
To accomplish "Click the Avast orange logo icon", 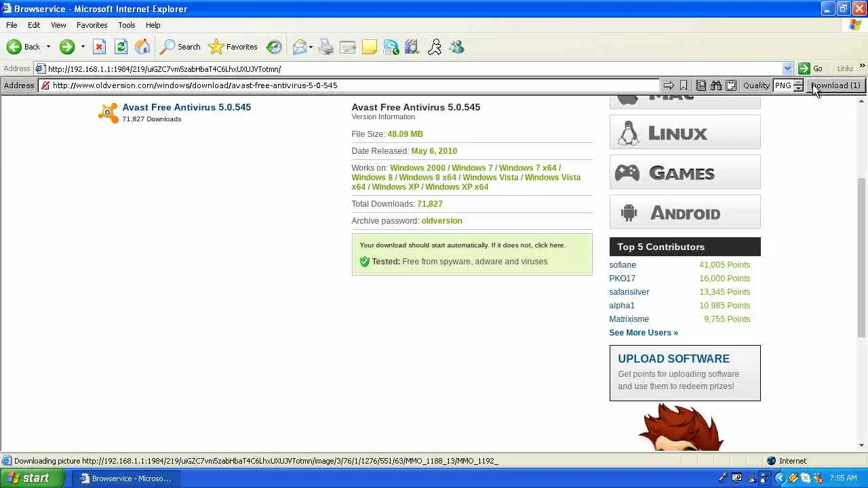I will pyautogui.click(x=108, y=113).
